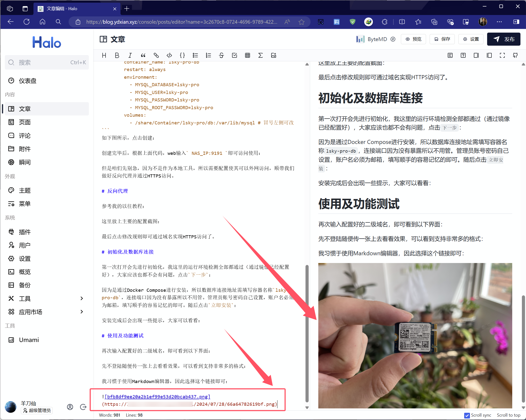Open post 设置 button in header
Screen dimensions: 526x420
pyautogui.click(x=471, y=39)
